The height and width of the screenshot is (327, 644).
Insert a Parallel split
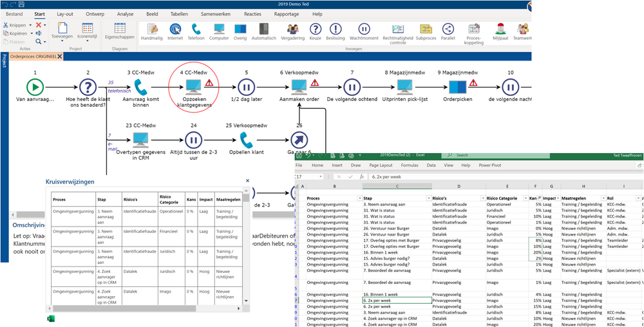coord(448,32)
